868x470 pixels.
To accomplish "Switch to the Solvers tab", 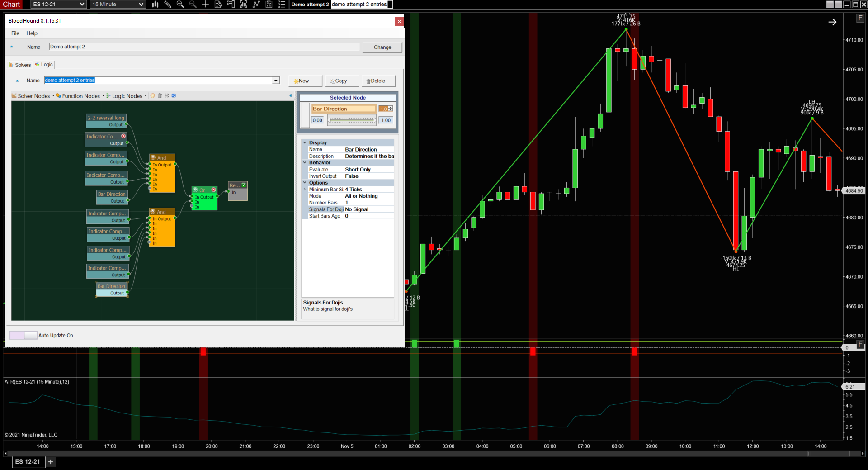I will click(x=20, y=65).
